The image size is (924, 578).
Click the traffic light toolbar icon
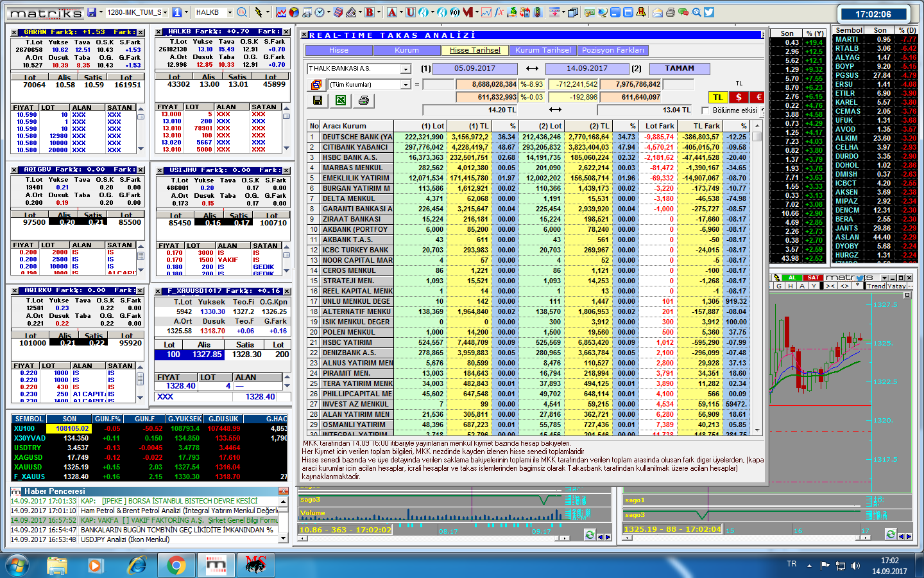pos(537,12)
